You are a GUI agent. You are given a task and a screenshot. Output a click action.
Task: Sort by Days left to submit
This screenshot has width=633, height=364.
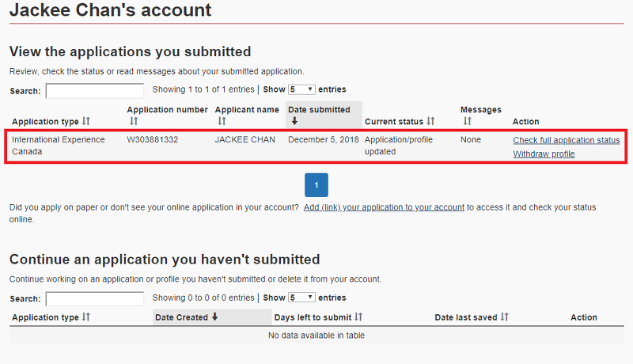pos(358,317)
